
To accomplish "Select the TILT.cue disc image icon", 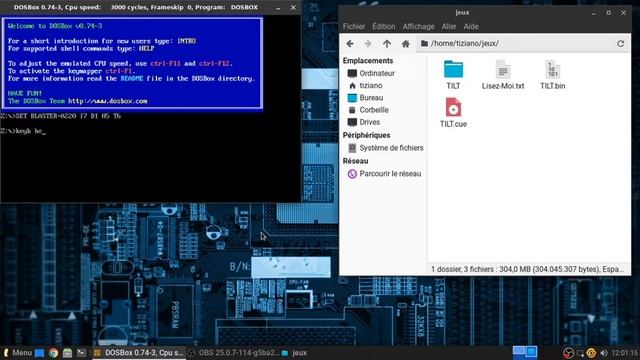I will click(x=453, y=107).
